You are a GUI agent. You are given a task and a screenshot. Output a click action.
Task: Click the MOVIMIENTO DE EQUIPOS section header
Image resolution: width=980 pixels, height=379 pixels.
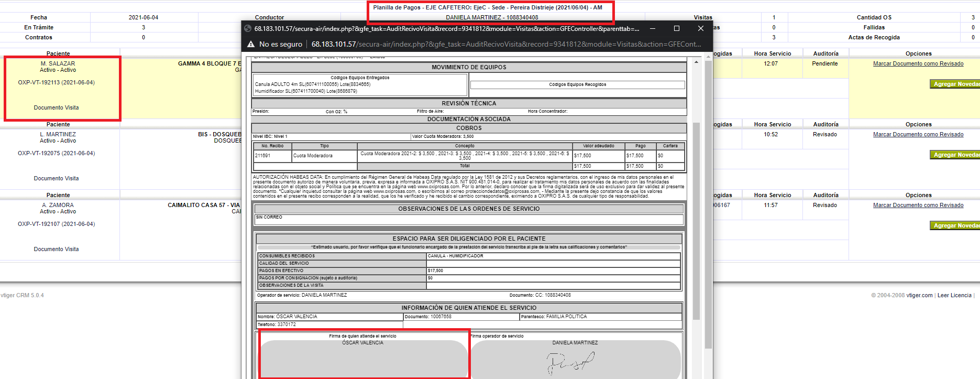[469, 67]
